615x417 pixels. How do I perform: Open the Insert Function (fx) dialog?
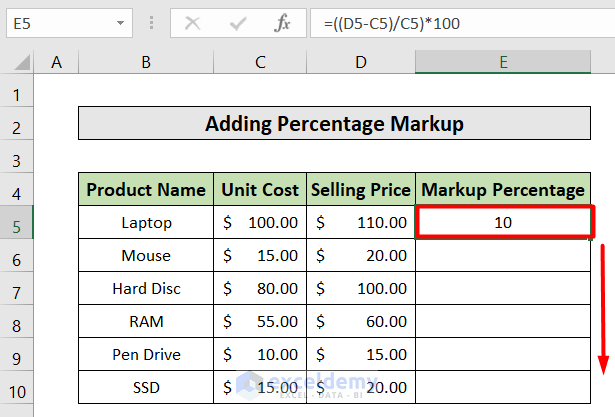click(283, 23)
